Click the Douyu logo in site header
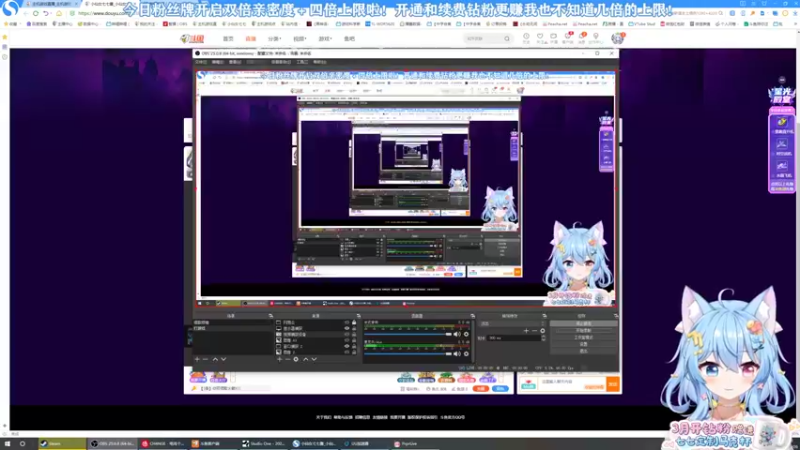Viewport: 800px width, 450px height. coord(192,39)
